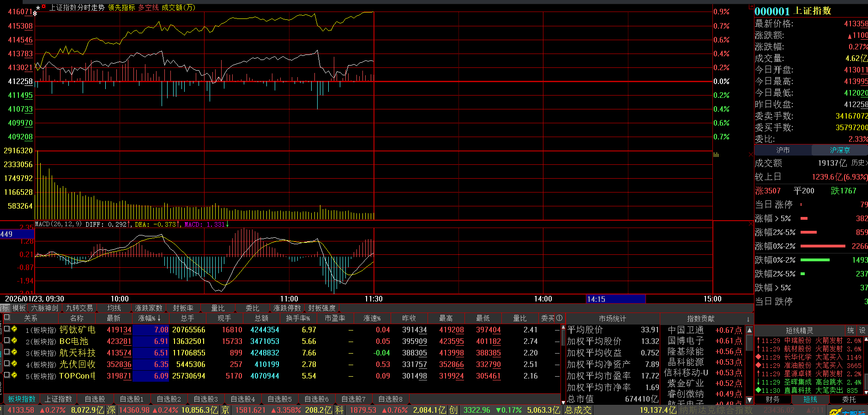Open the 自选股 list tab
The height and width of the screenshot is (415, 868).
pos(95,399)
